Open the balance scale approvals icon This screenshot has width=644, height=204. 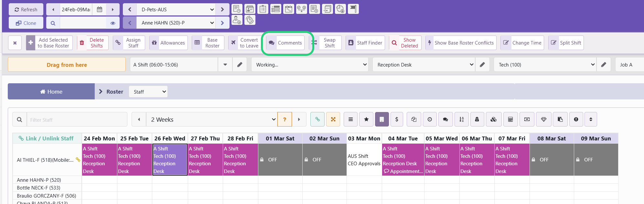(x=301, y=9)
